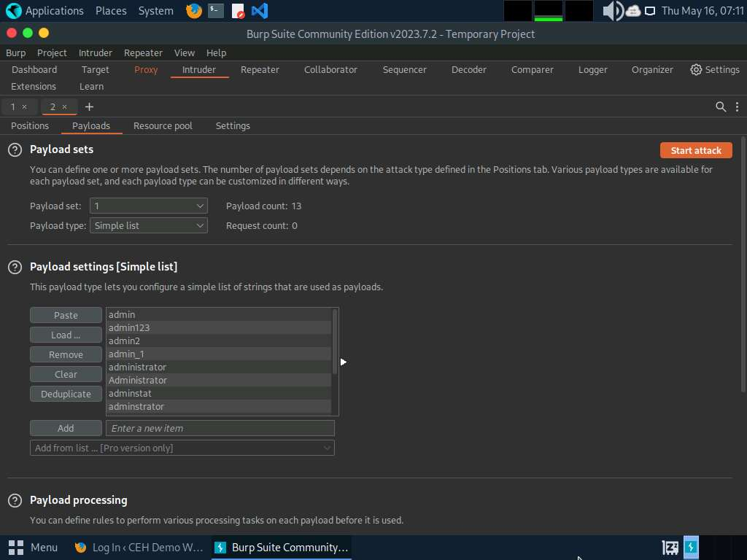The height and width of the screenshot is (560, 747).
Task: Open help for Payload settings section
Action: pos(15,267)
